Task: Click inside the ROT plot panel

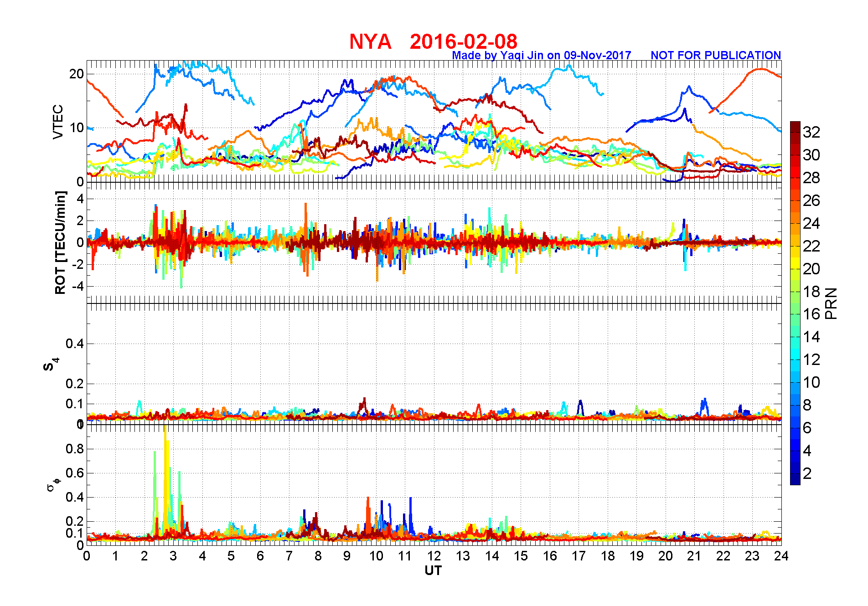Action: 434,243
